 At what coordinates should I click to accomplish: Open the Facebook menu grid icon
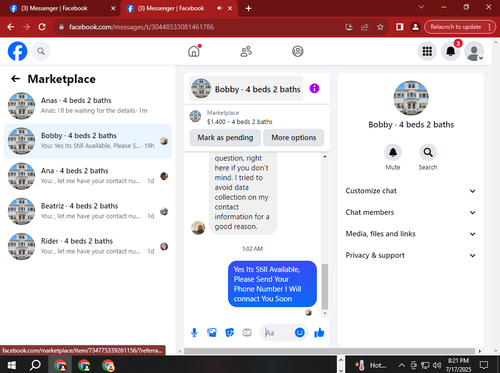coord(427,51)
